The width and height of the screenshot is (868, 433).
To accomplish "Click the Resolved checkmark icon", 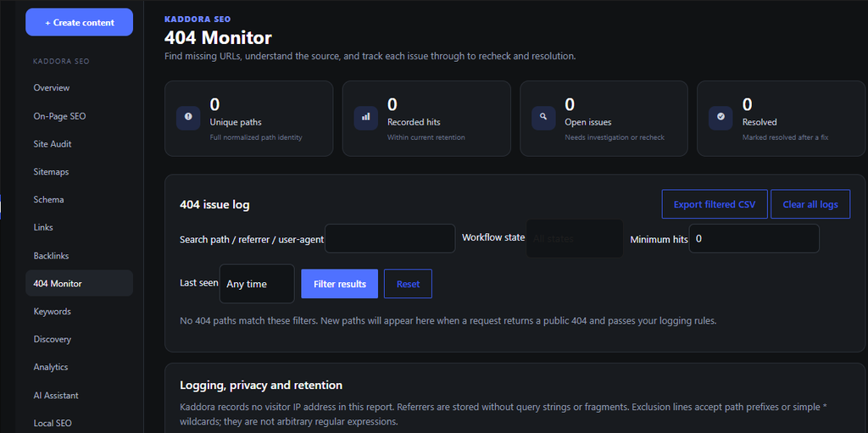I will click(x=721, y=118).
